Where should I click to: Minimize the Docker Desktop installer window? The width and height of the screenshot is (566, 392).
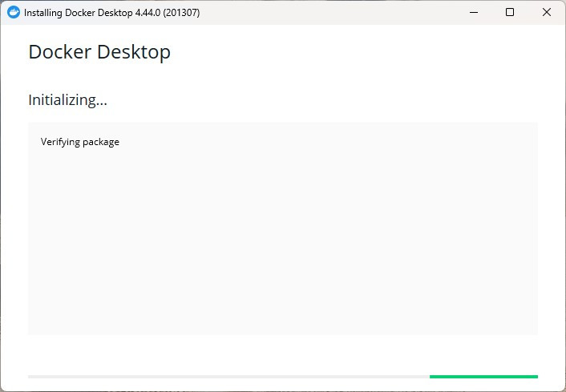click(x=474, y=12)
